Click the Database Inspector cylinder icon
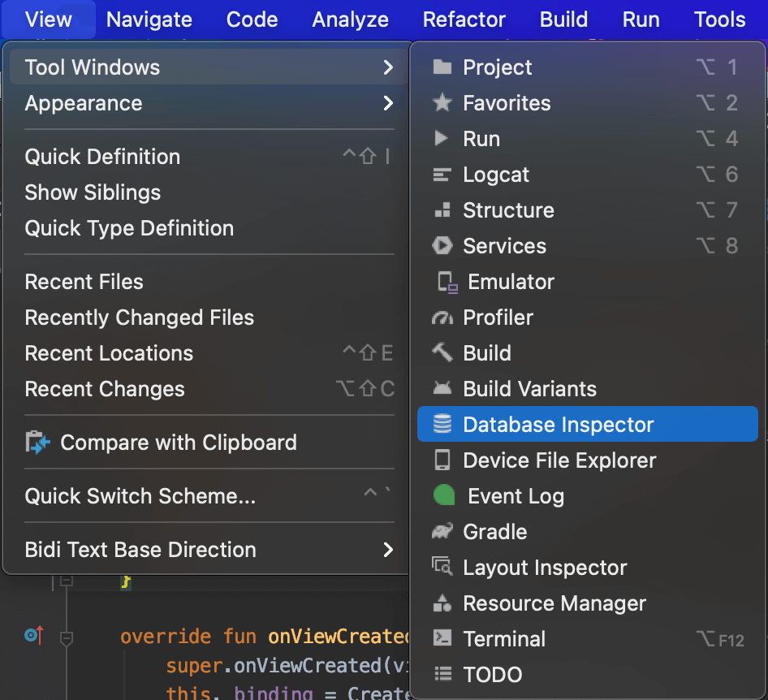 pos(442,424)
